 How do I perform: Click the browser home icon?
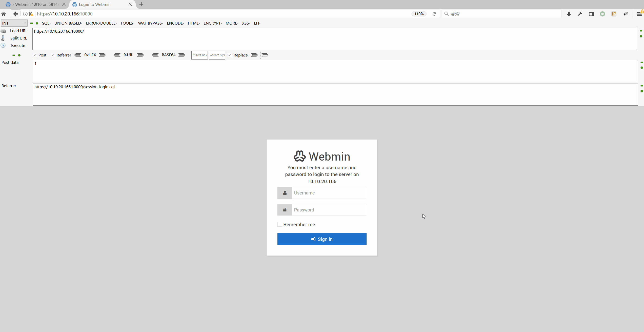4,14
